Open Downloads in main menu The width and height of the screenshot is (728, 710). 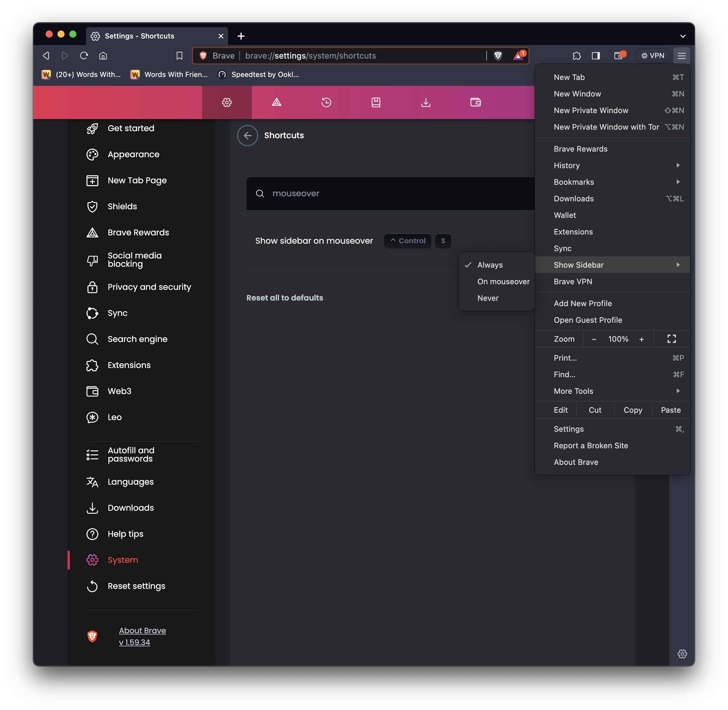[612, 198]
